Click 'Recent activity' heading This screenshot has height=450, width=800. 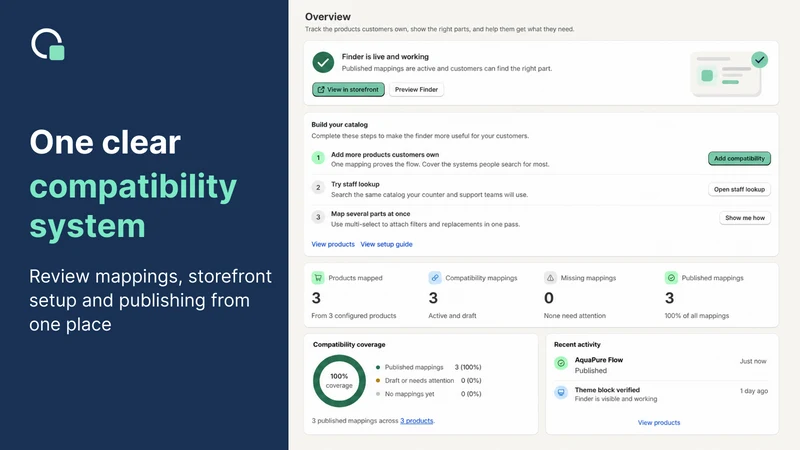pos(577,344)
